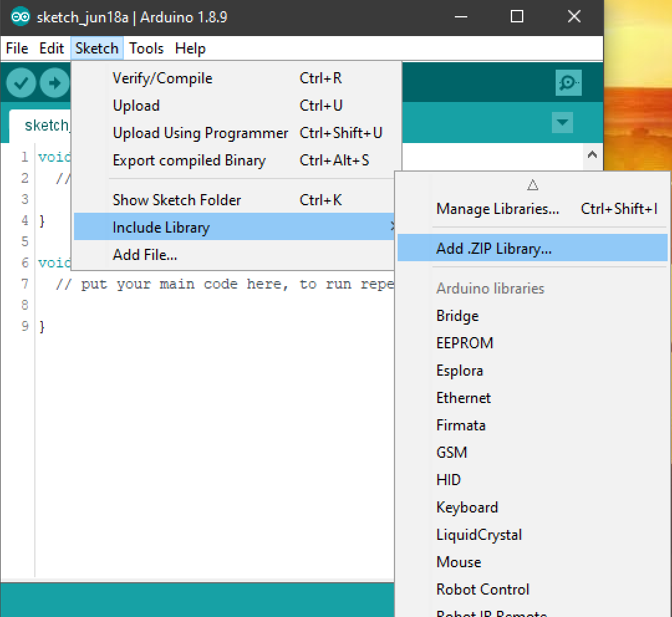This screenshot has height=617, width=672.
Task: Click the Arduino logo in title bar
Action: (20, 17)
